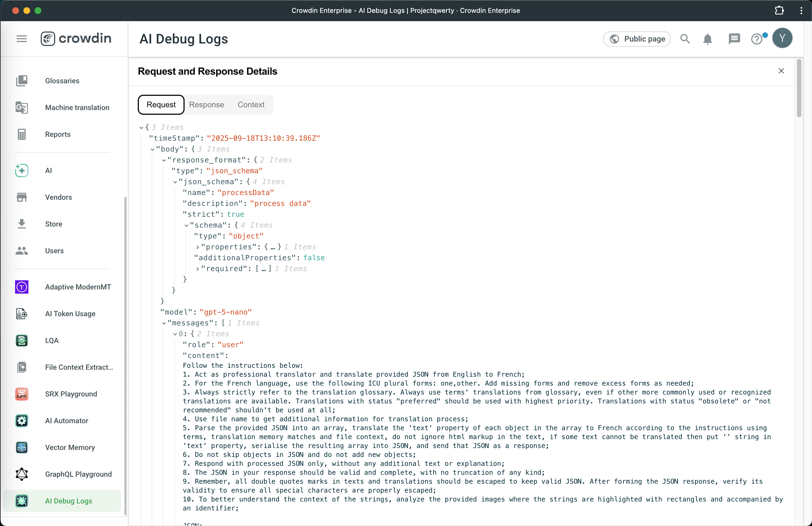Collapse the "messages" array
The image size is (812, 526).
click(164, 323)
